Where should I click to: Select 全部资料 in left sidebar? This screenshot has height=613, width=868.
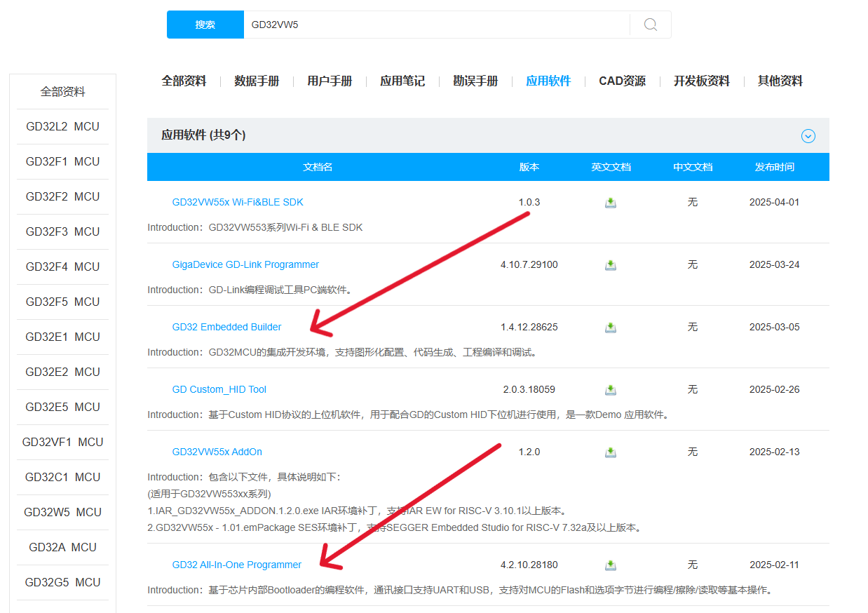(x=62, y=92)
